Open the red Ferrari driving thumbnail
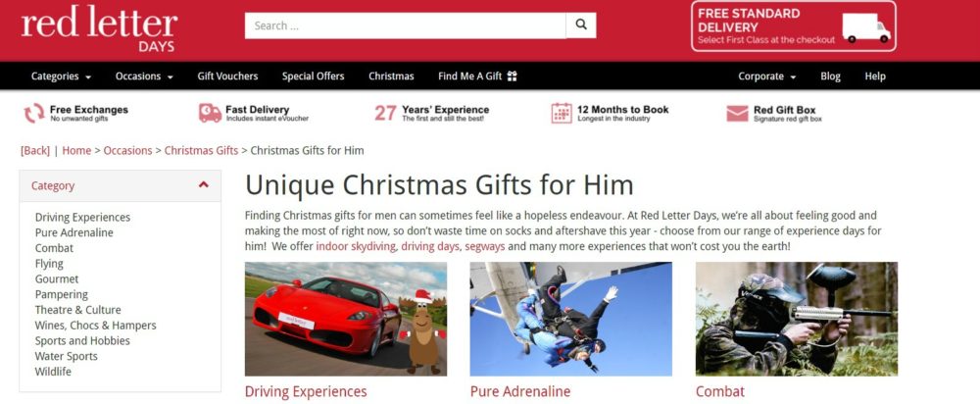980x404 pixels. click(x=346, y=319)
